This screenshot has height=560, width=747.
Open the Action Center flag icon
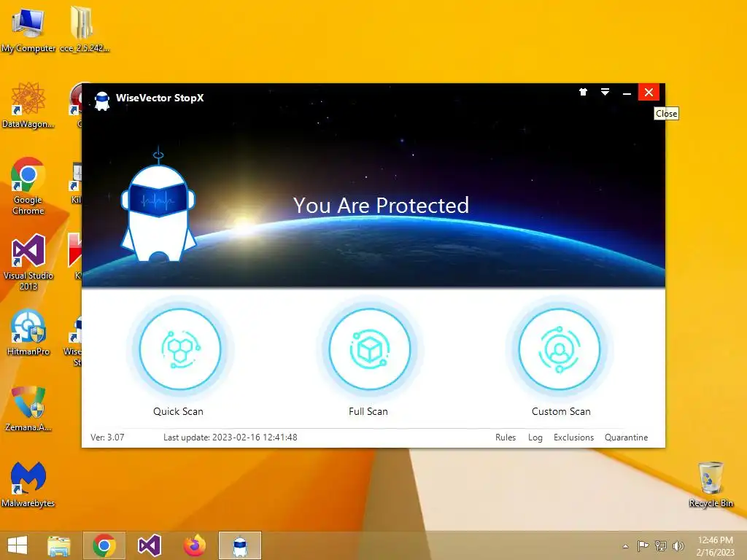coord(643,545)
